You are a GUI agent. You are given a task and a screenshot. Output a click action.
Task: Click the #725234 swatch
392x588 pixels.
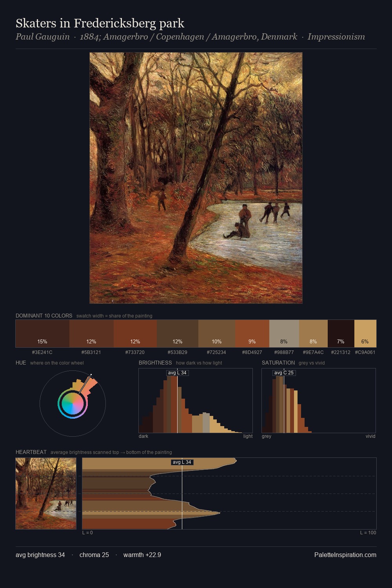coord(217,334)
